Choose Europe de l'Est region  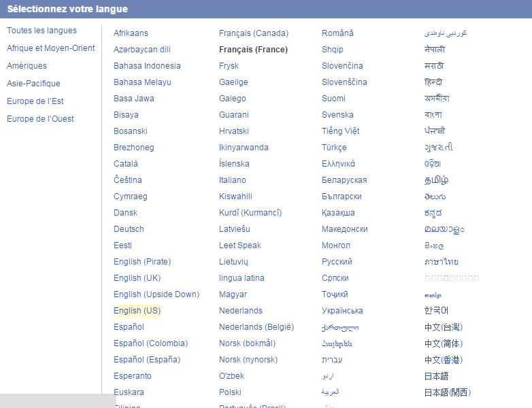click(x=35, y=101)
